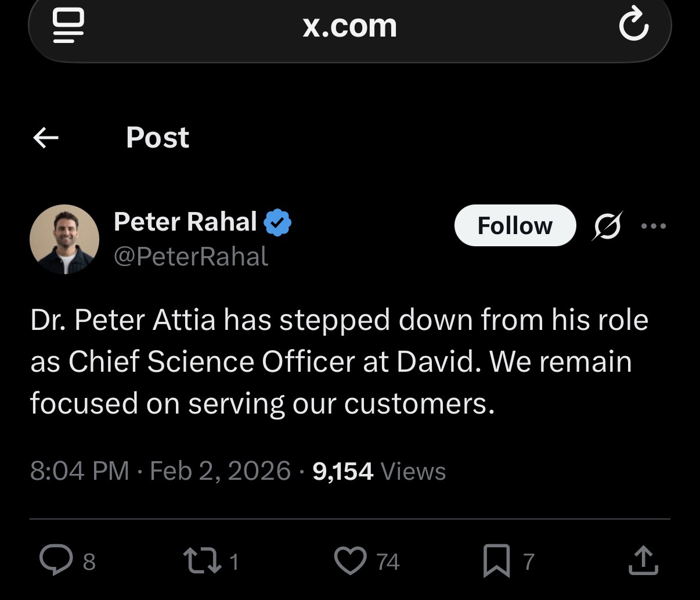Image resolution: width=700 pixels, height=600 pixels.
Task: View the 9,154 Views analytics
Action: 379,470
